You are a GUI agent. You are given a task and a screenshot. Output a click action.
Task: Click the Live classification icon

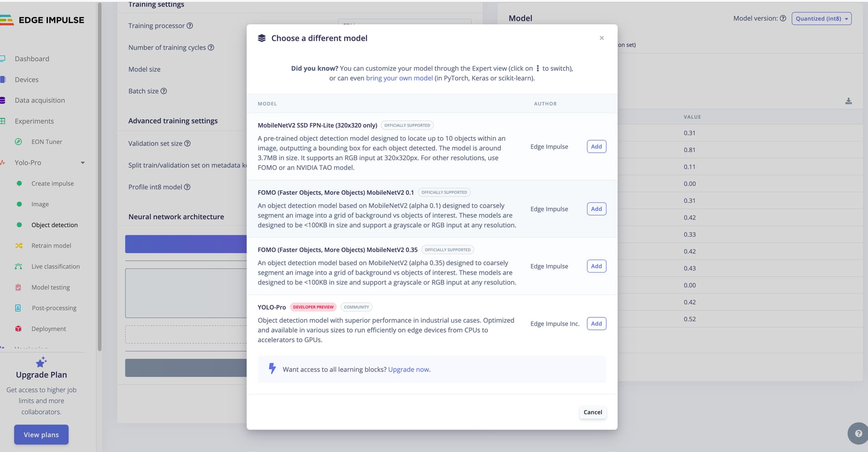point(19,267)
